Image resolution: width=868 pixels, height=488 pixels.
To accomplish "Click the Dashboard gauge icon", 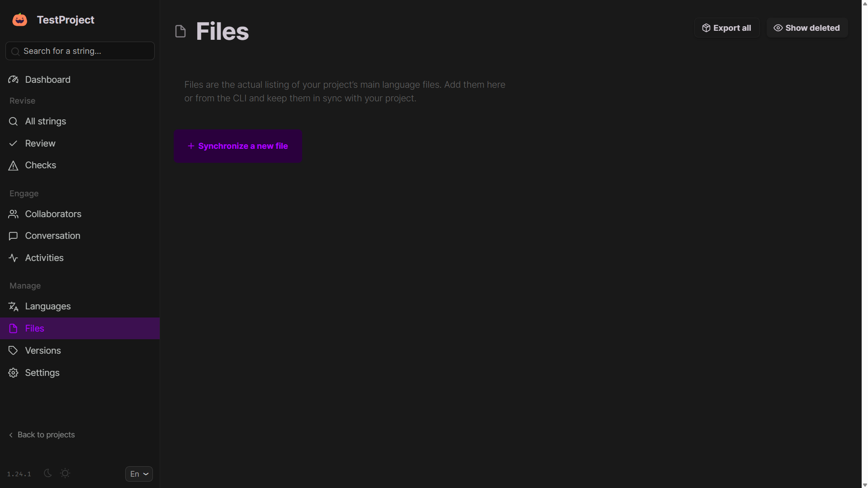I will pyautogui.click(x=13, y=80).
